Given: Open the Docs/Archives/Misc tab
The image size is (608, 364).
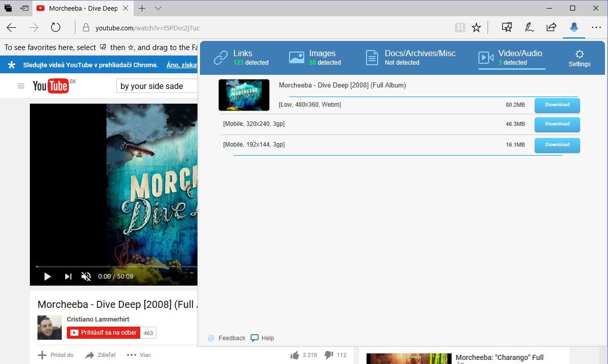Looking at the screenshot, I should (x=411, y=58).
